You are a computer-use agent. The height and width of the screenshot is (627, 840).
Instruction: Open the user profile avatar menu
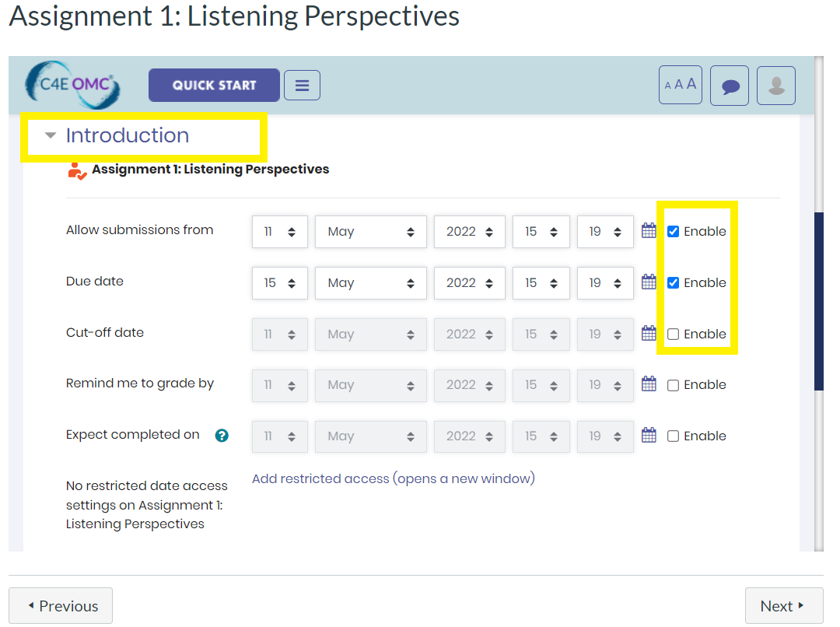pyautogui.click(x=776, y=86)
